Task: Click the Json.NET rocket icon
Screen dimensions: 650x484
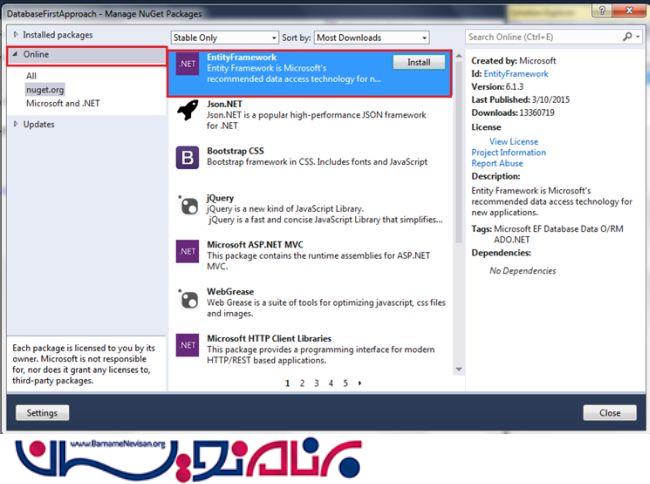Action: click(187, 112)
